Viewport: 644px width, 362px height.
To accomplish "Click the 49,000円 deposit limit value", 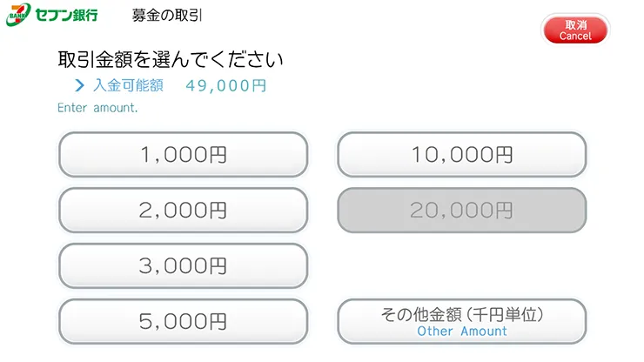I will (x=226, y=85).
